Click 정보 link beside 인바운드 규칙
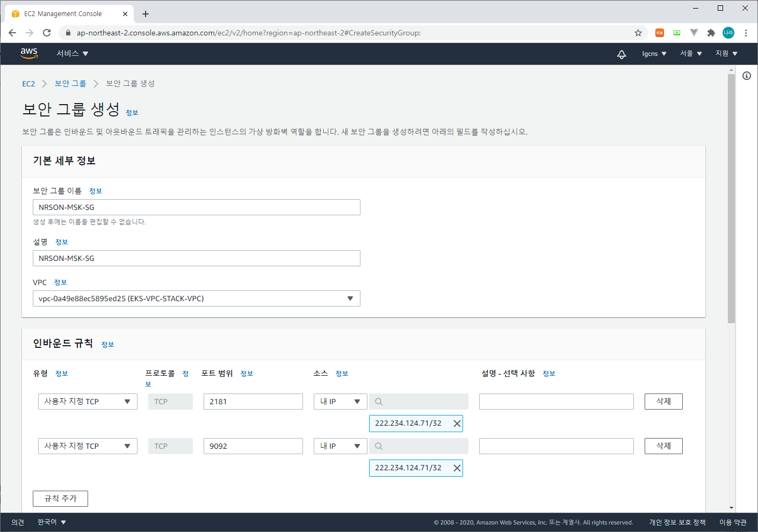This screenshot has width=758, height=532. [x=108, y=345]
